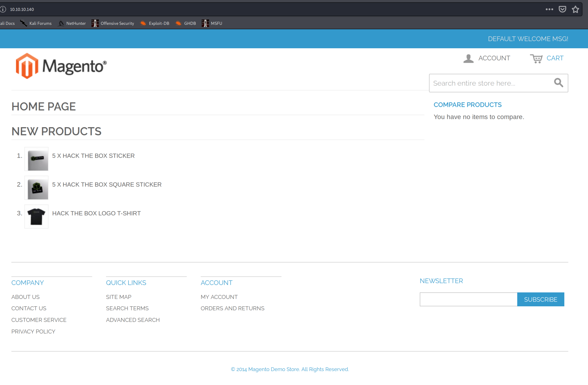This screenshot has width=588, height=385.
Task: Open the GHDB bookmark
Action: point(186,23)
